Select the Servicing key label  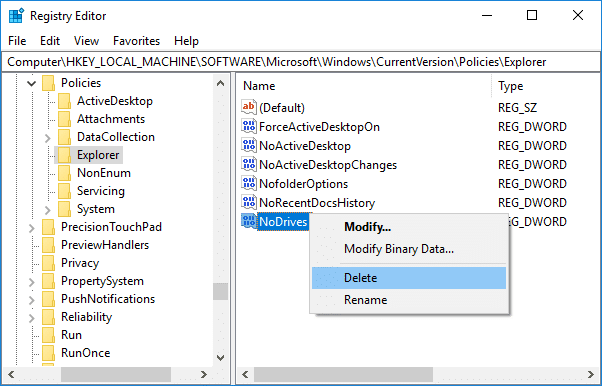point(101,191)
